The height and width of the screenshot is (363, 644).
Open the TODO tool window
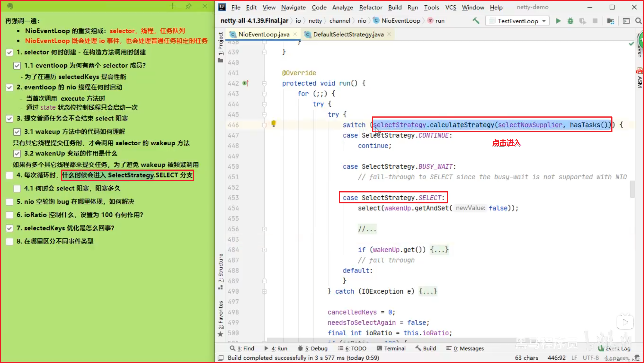pos(352,348)
